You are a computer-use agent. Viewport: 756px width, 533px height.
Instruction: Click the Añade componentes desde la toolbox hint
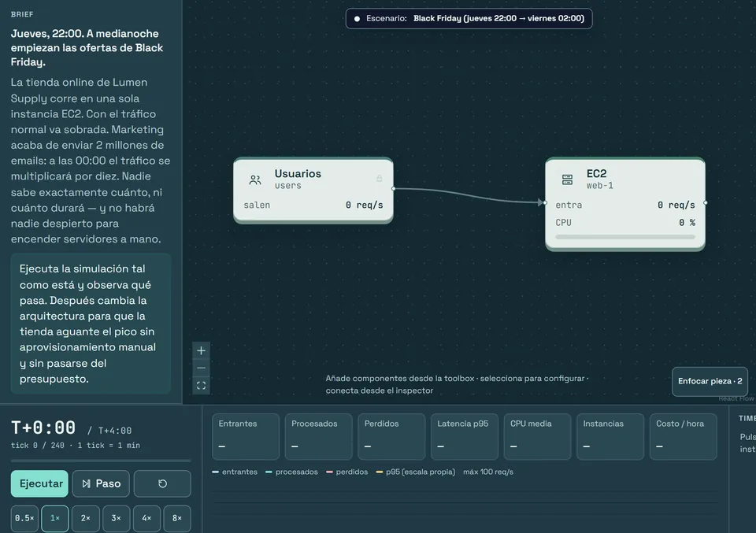point(457,384)
